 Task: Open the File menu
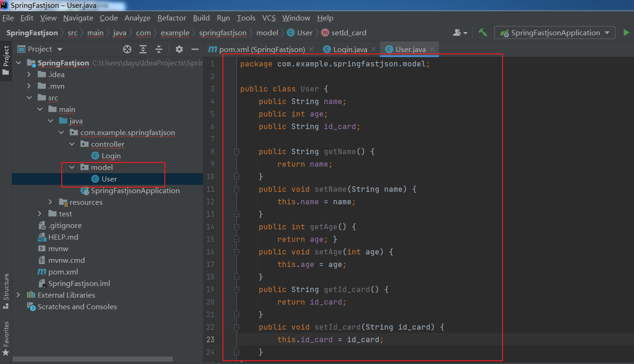[x=8, y=18]
